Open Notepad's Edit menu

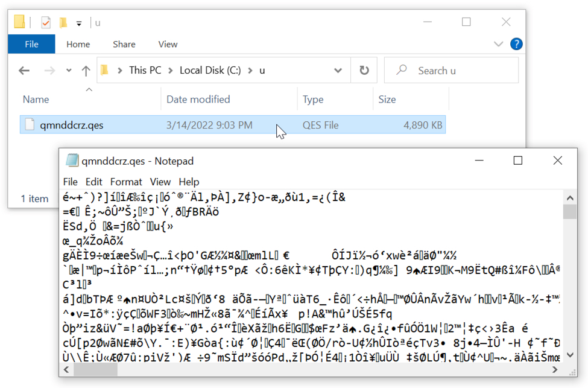[93, 182]
